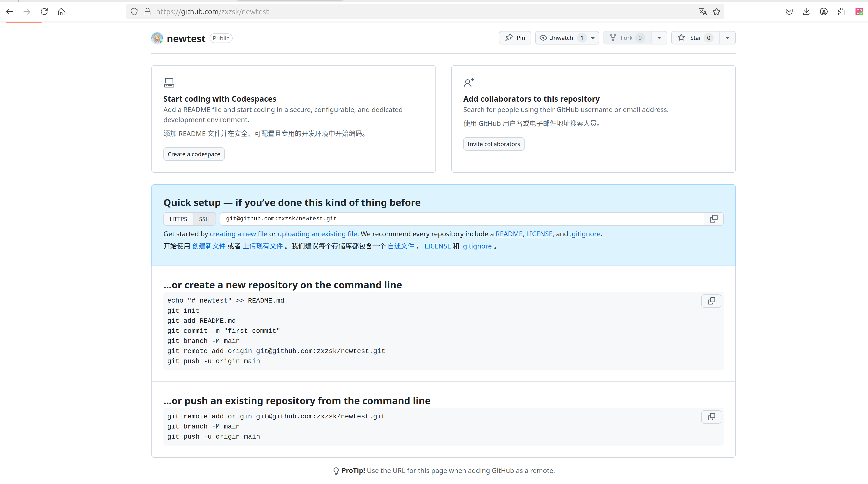View site security lock information

[x=148, y=12]
